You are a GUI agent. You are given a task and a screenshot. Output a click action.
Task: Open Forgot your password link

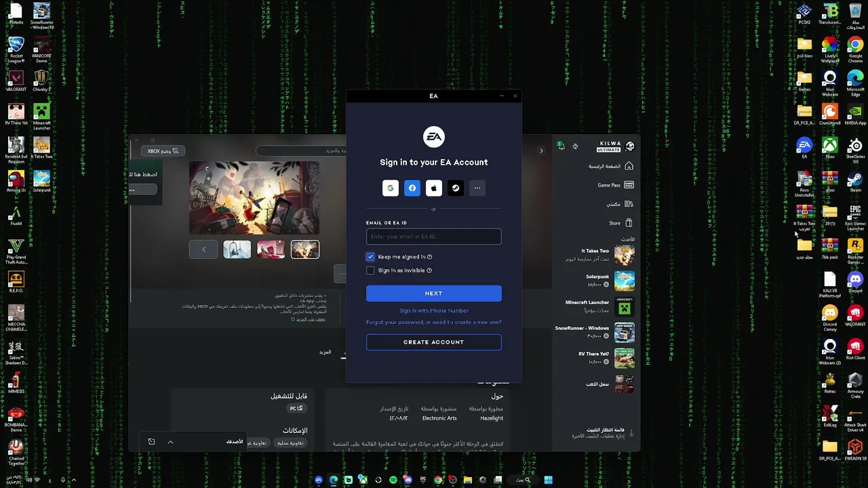coord(434,322)
